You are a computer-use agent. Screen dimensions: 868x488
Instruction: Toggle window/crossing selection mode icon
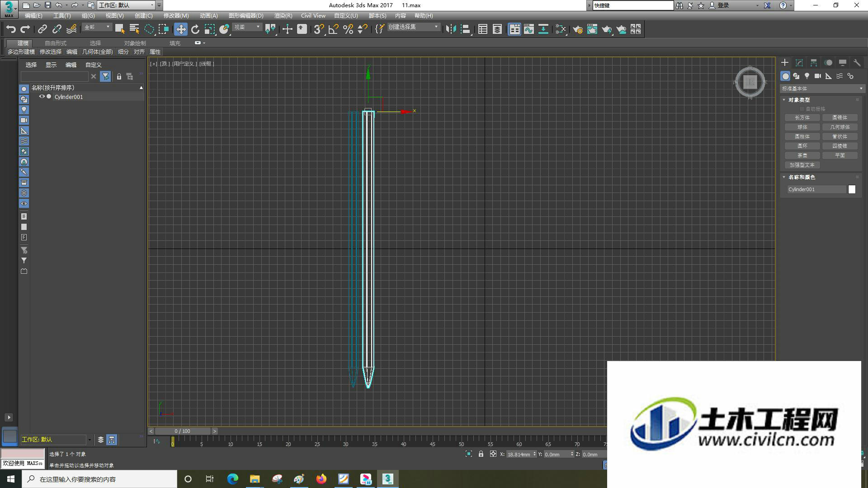(x=164, y=29)
